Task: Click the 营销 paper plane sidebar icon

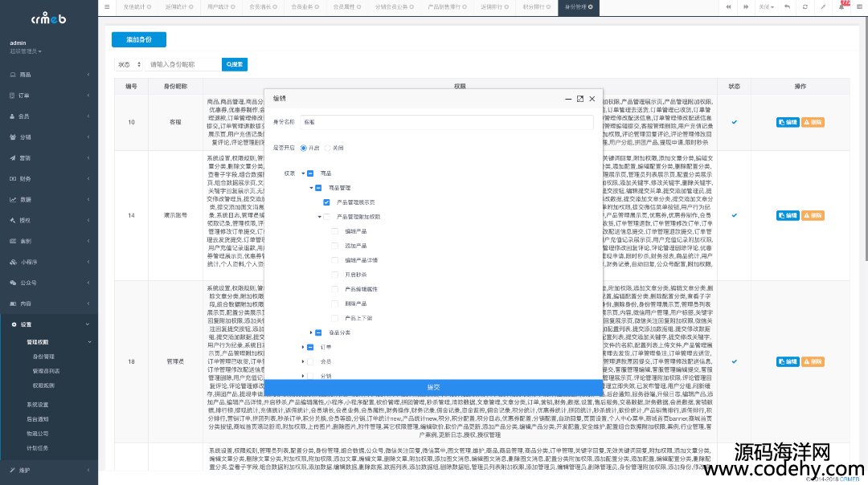Action: pos(13,157)
